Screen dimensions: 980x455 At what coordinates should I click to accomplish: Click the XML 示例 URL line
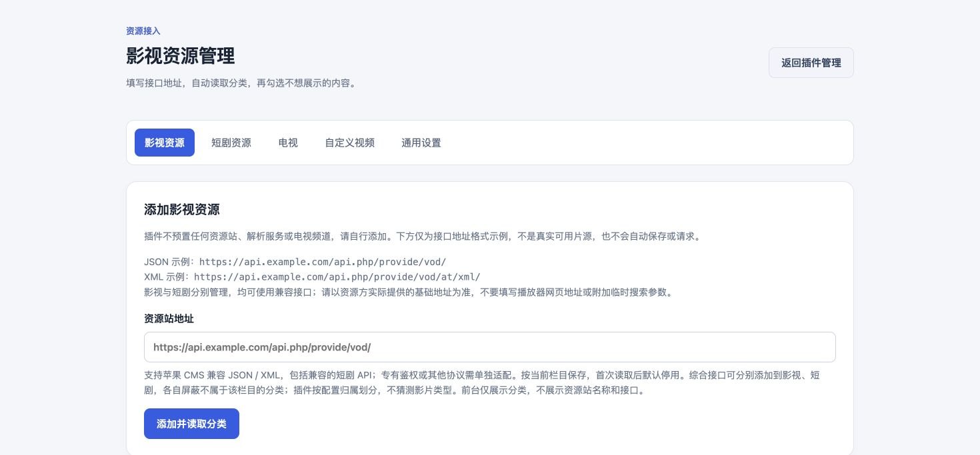tap(312, 276)
